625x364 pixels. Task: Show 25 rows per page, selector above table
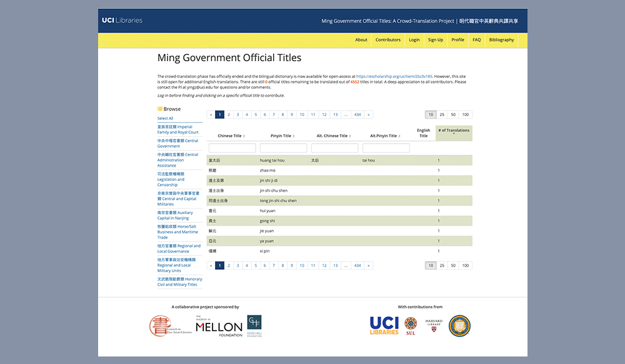(442, 115)
